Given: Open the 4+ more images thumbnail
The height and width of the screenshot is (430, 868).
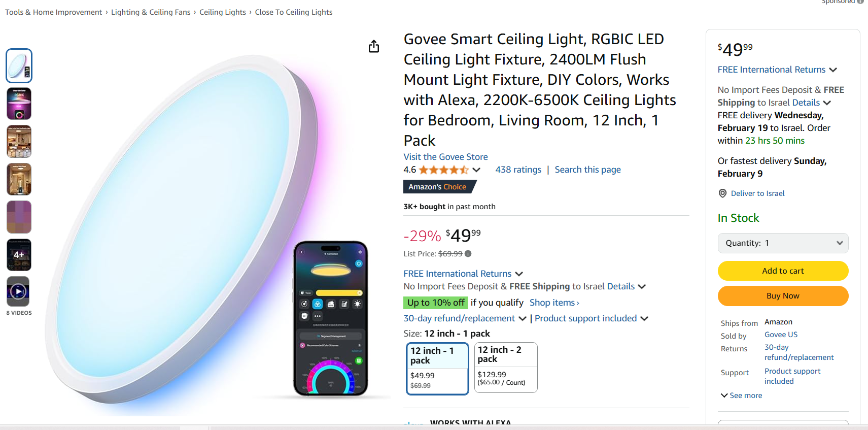Looking at the screenshot, I should pyautogui.click(x=19, y=255).
